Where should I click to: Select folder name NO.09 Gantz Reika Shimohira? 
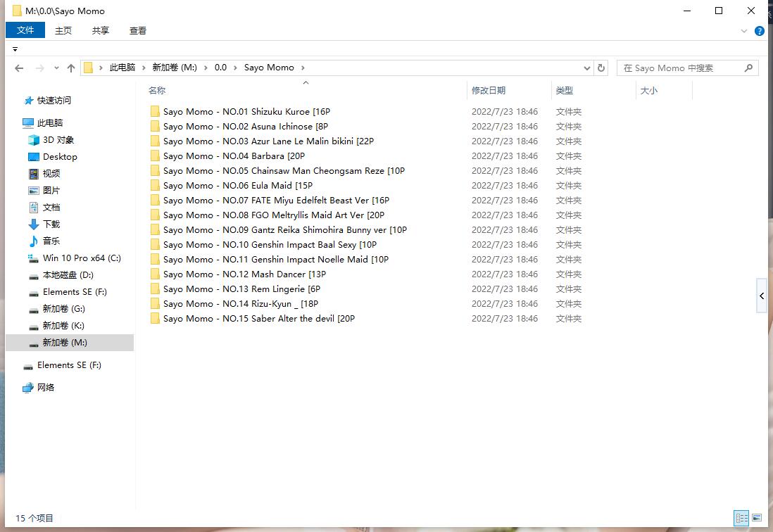[x=285, y=229]
